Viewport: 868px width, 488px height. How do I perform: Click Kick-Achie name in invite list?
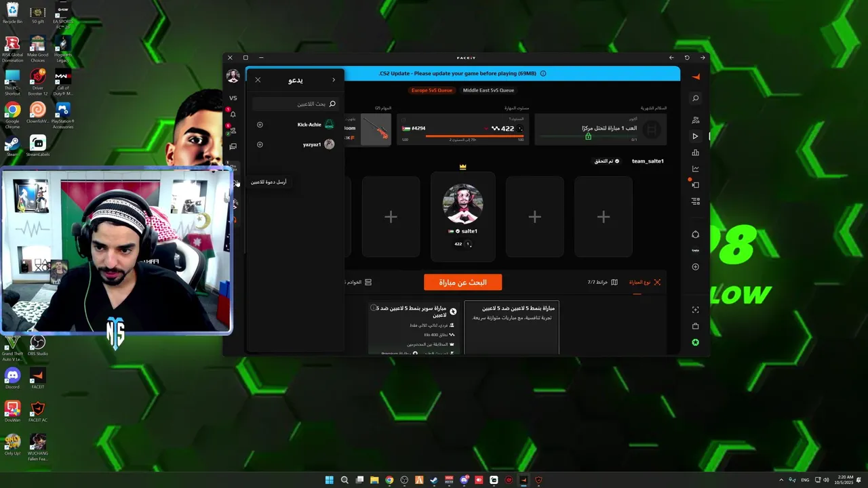pyautogui.click(x=309, y=125)
